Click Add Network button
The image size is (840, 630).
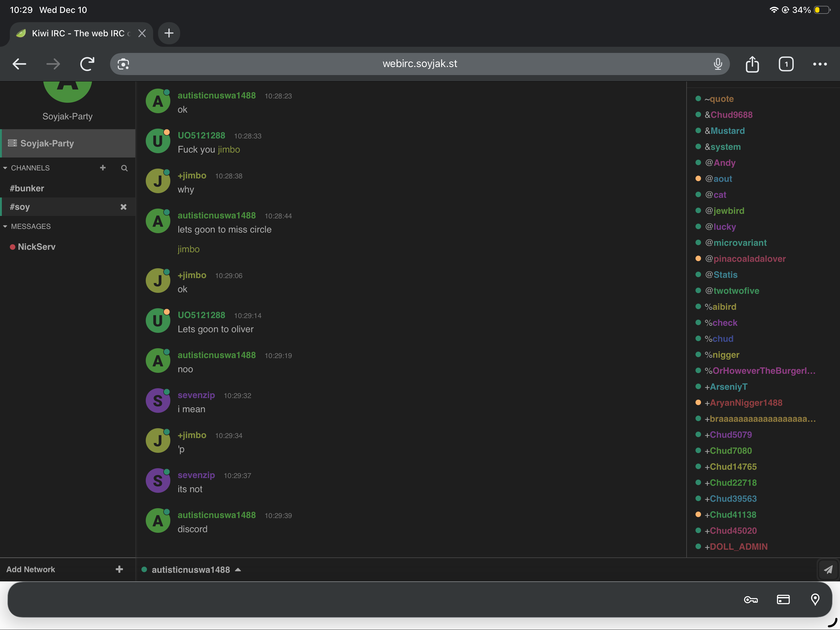click(31, 569)
